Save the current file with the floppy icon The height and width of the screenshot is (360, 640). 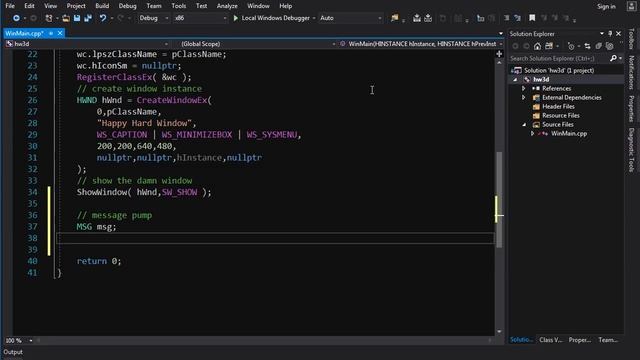pos(77,18)
